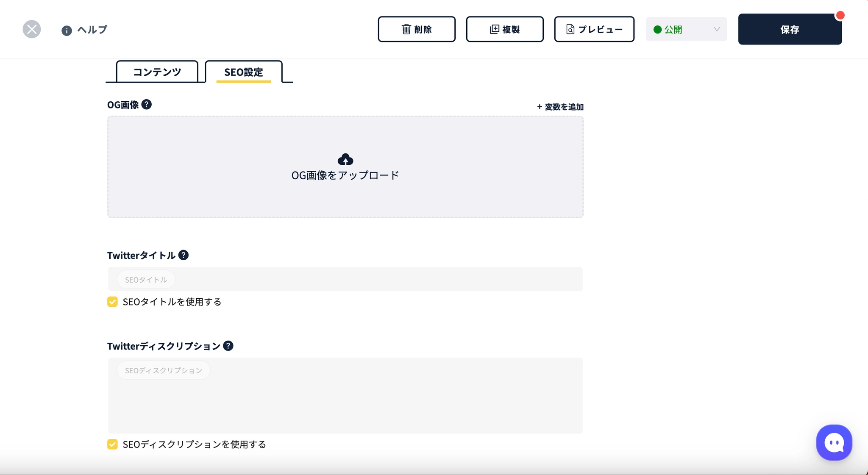Uncheck SEOディスクリプションを使用する checkbox
The image size is (868, 475).
point(112,444)
